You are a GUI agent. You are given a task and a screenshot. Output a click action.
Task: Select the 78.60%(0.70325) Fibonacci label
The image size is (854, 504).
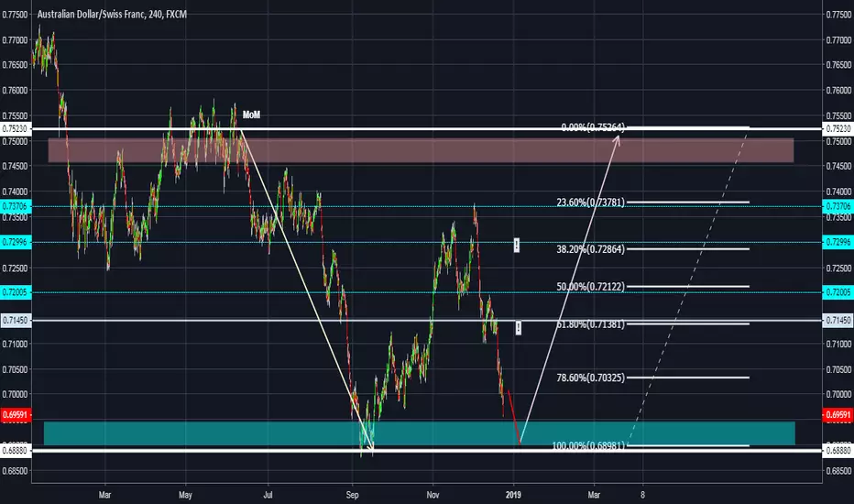coord(590,377)
